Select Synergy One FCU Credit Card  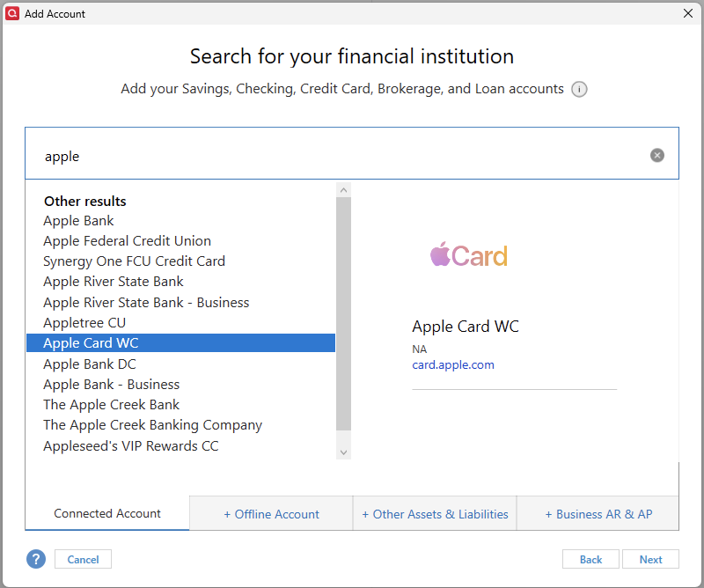[x=180, y=261]
